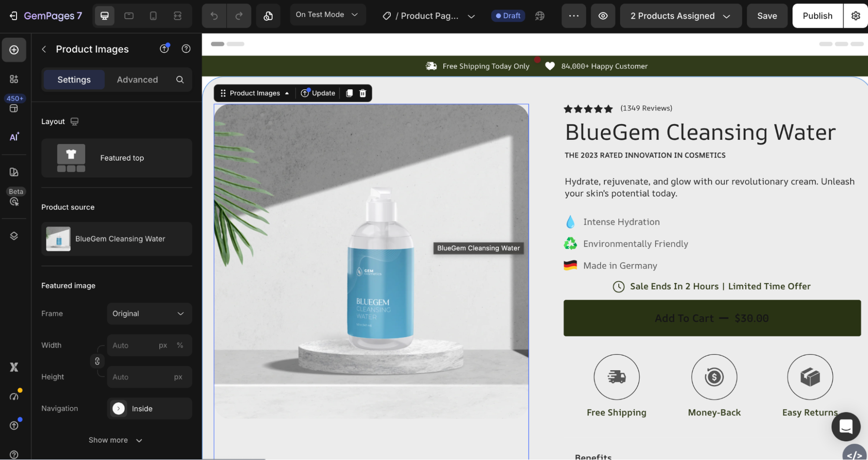This screenshot has height=460, width=868.
Task: Open the help question mark icon at the sidebar bottom
Action: pyautogui.click(x=14, y=454)
